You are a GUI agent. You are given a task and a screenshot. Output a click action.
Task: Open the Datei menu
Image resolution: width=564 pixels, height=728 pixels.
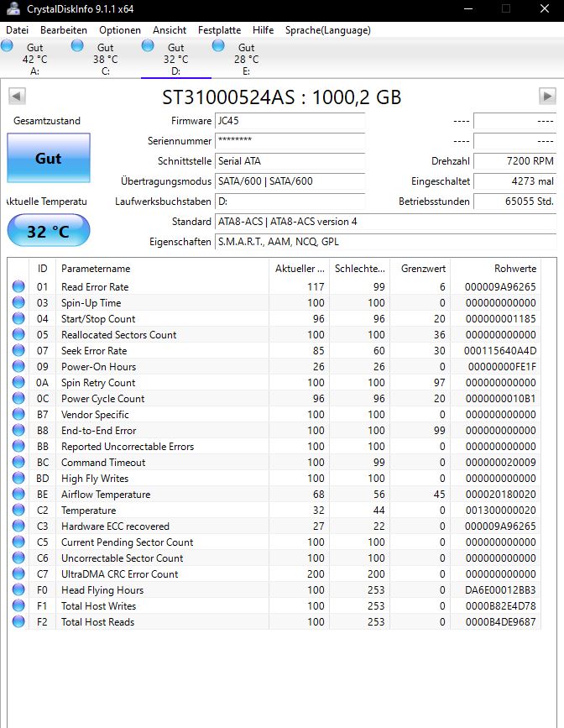pyautogui.click(x=17, y=30)
